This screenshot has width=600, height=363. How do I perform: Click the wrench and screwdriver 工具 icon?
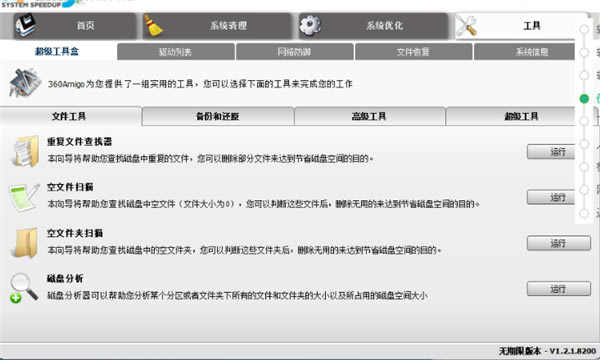(x=466, y=26)
